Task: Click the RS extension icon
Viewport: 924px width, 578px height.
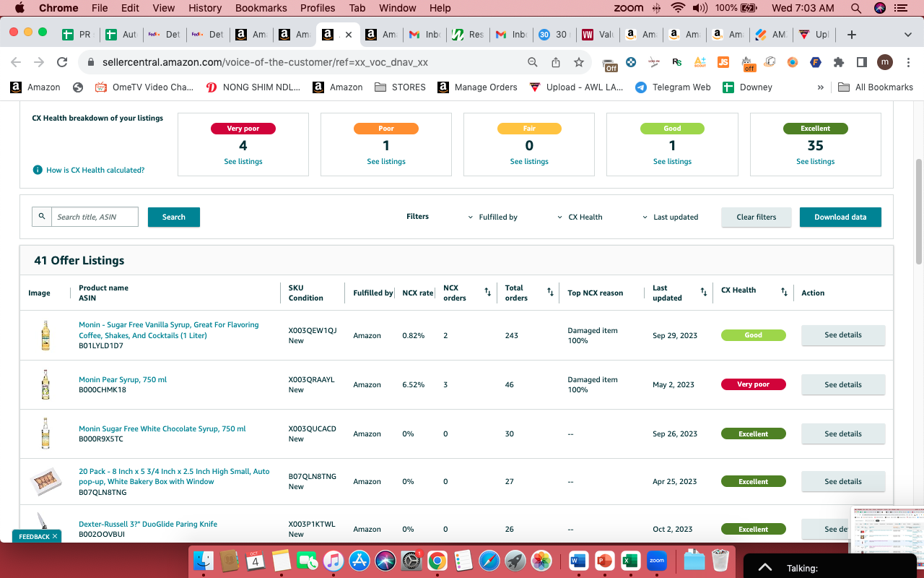Action: tap(676, 62)
